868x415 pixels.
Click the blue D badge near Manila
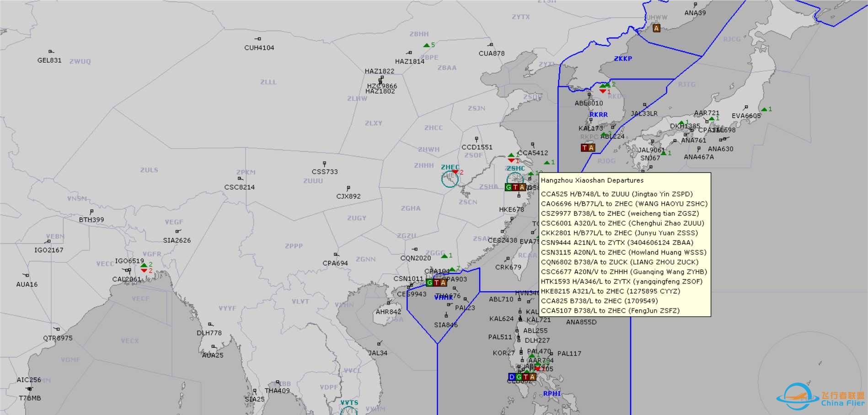tap(512, 377)
